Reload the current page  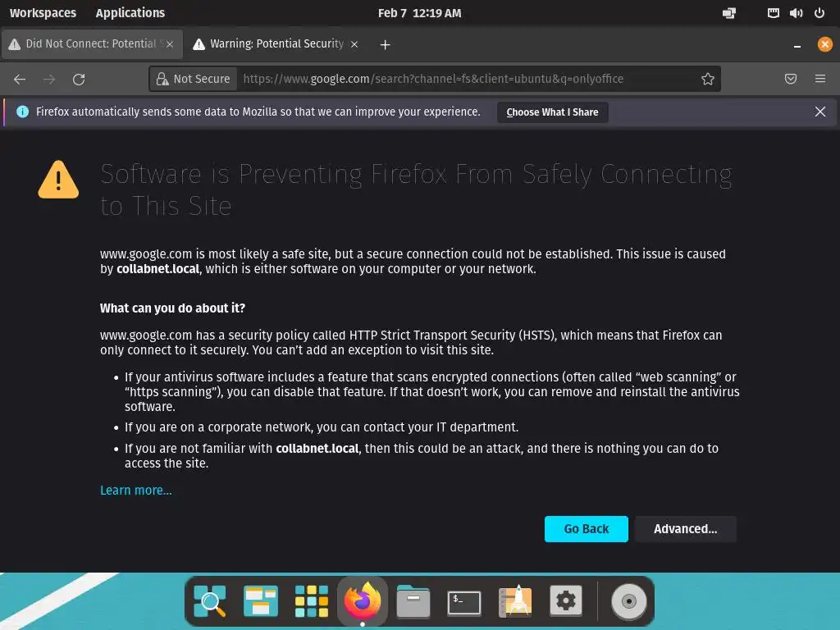79,80
